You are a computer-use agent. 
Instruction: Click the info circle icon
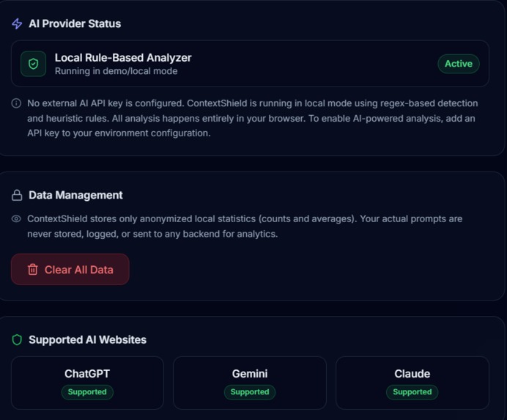(x=16, y=103)
